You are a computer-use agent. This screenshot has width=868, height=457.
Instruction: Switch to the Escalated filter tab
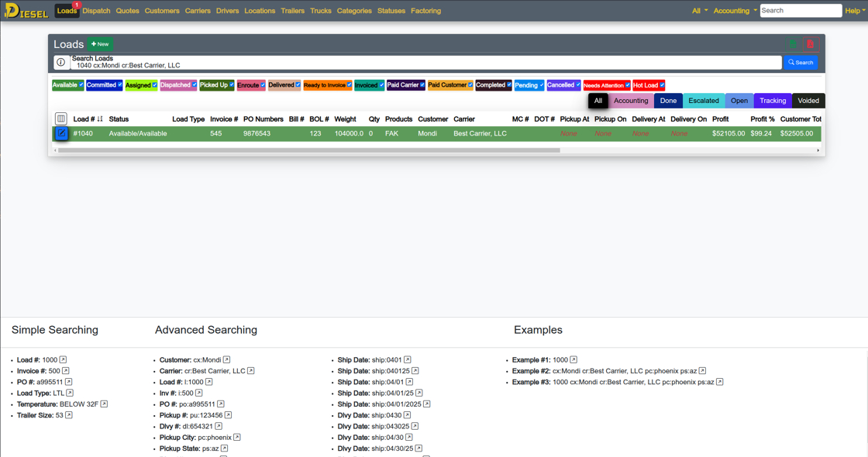coord(704,101)
